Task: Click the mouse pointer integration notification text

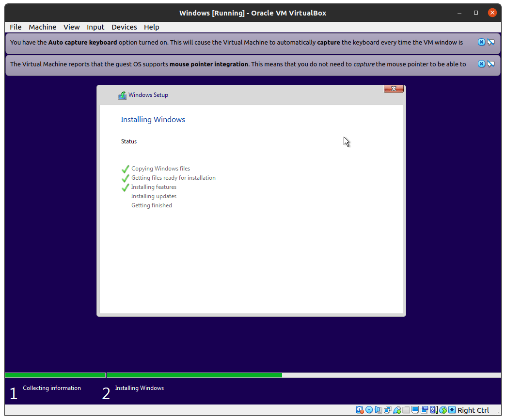Action: click(x=238, y=64)
